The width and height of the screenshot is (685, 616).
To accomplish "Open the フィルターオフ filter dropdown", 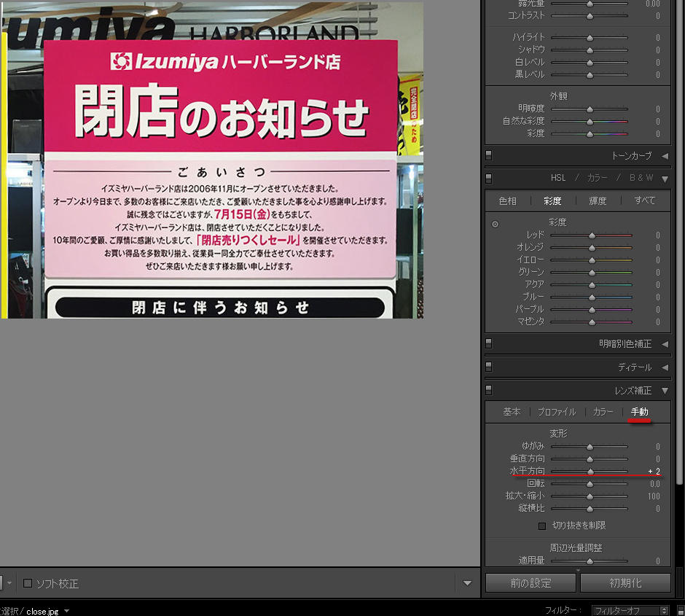I will [630, 611].
